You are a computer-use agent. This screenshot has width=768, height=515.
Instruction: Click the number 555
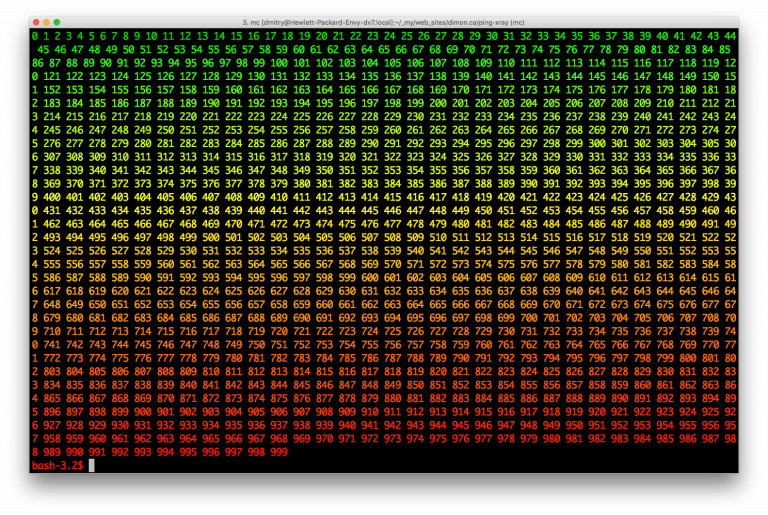[x=51, y=265]
